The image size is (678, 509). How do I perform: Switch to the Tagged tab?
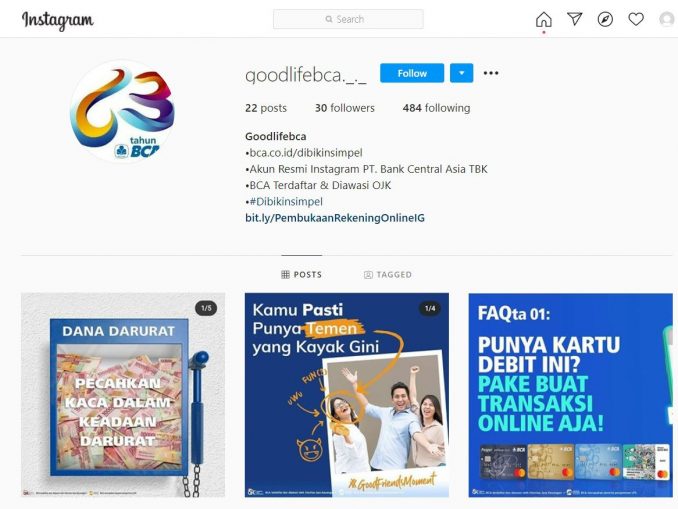coord(388,275)
